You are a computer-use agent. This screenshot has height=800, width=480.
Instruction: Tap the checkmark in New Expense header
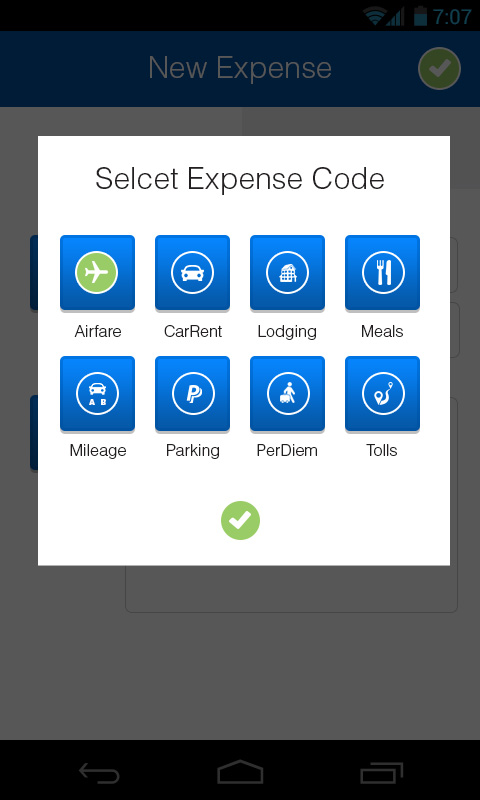pyautogui.click(x=439, y=68)
